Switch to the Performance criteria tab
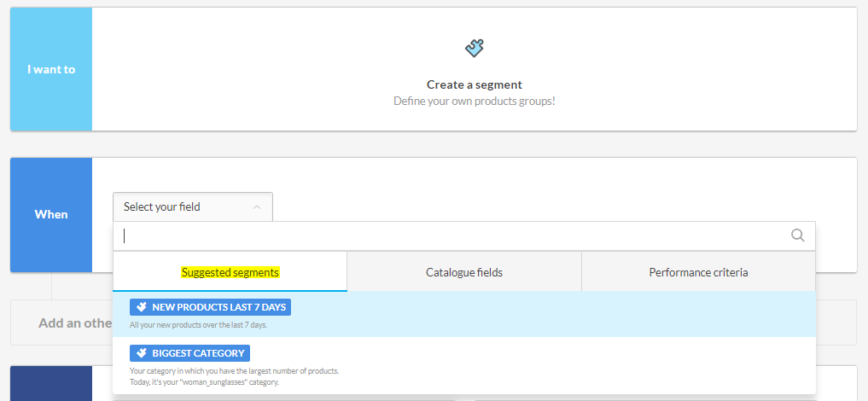Image resolution: width=868 pixels, height=401 pixels. (x=698, y=272)
